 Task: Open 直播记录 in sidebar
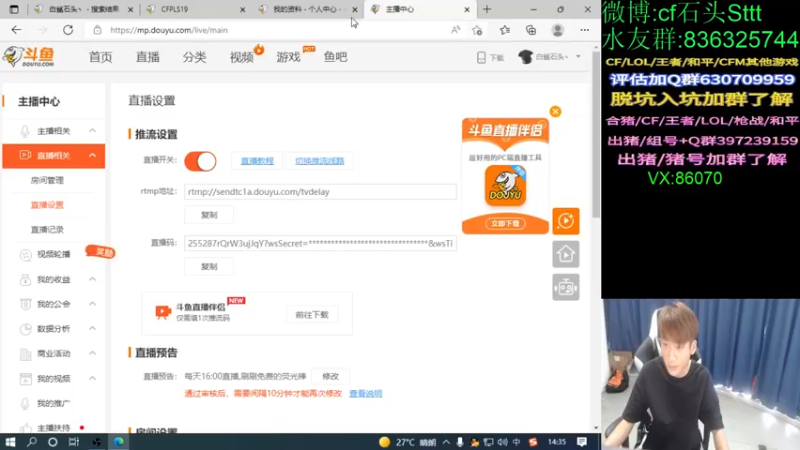tap(47, 230)
